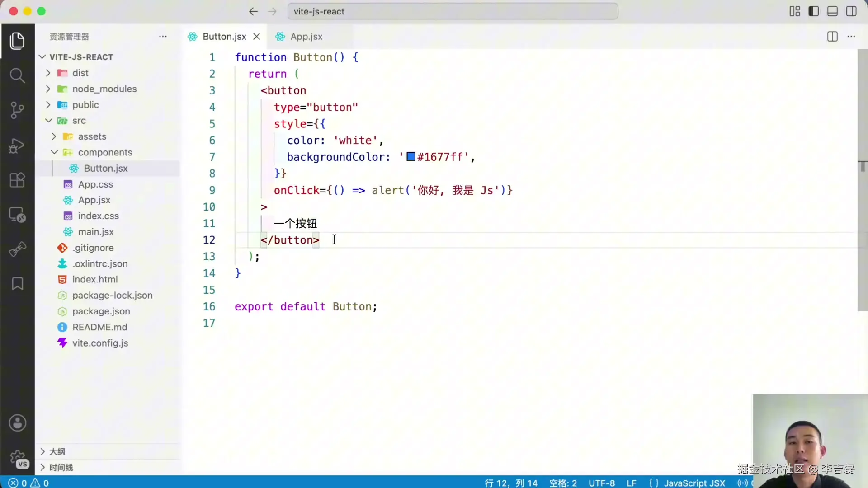Image resolution: width=868 pixels, height=488 pixels.
Task: Open the Accounts menu icon
Action: [17, 423]
